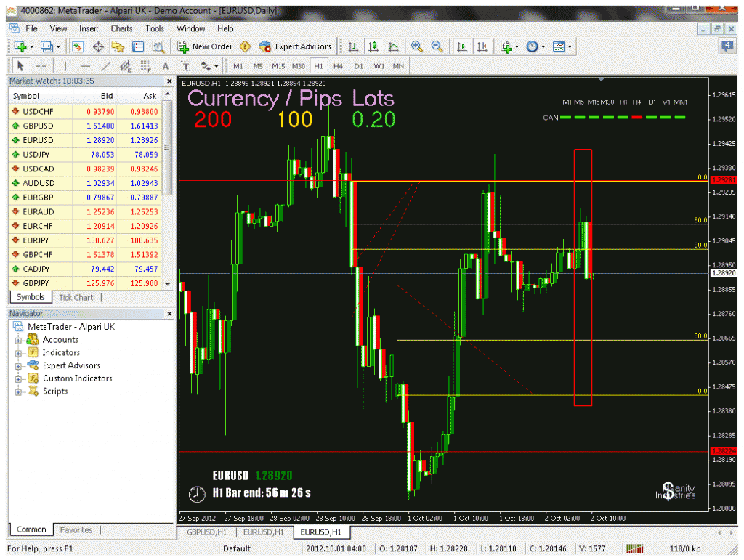This screenshot has width=744, height=560.
Task: Select the Vertical Line drawing tool
Action: pyautogui.click(x=65, y=66)
